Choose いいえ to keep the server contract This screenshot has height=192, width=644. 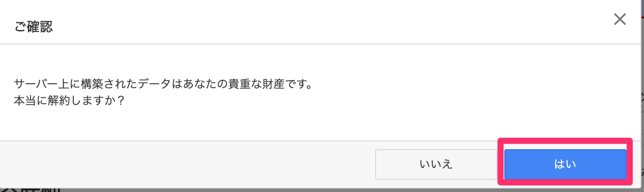pos(436,165)
